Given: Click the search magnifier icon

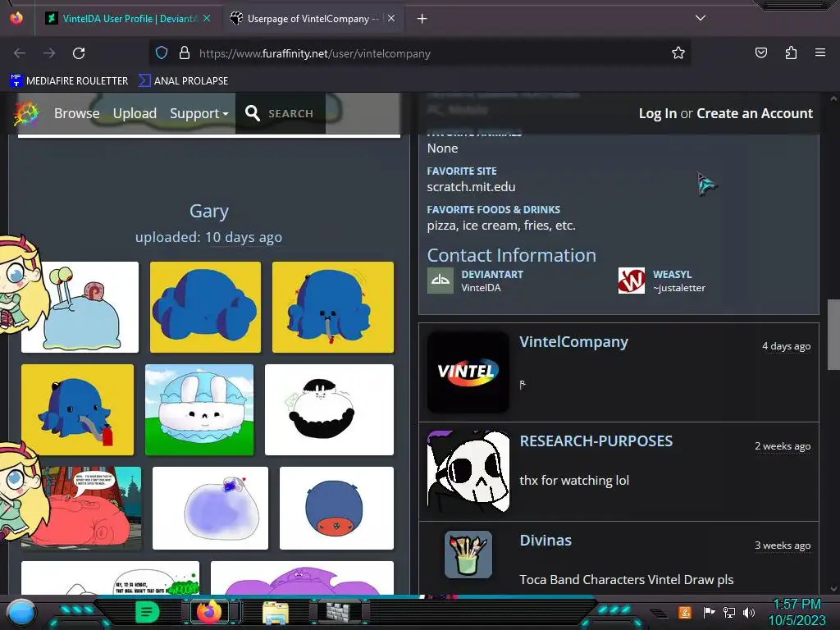Looking at the screenshot, I should (253, 113).
